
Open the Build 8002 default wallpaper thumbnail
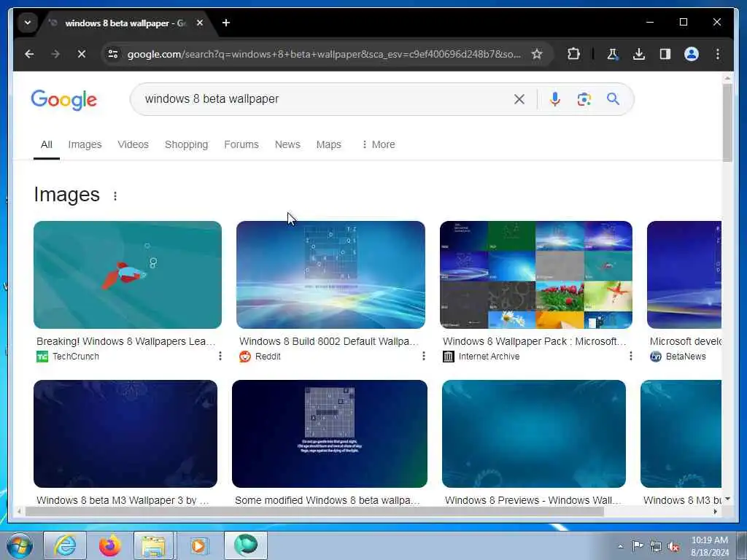click(x=330, y=275)
